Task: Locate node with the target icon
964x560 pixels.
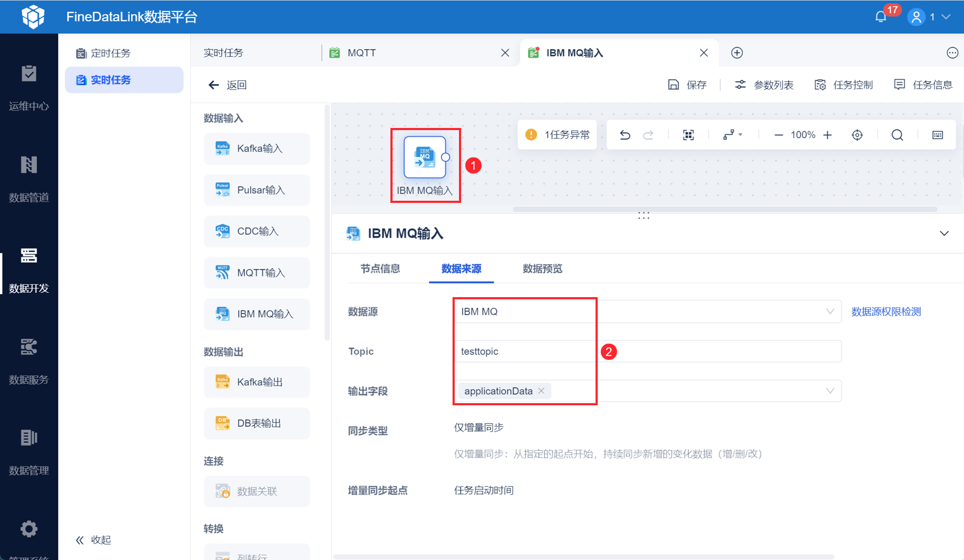Action: coord(857,135)
